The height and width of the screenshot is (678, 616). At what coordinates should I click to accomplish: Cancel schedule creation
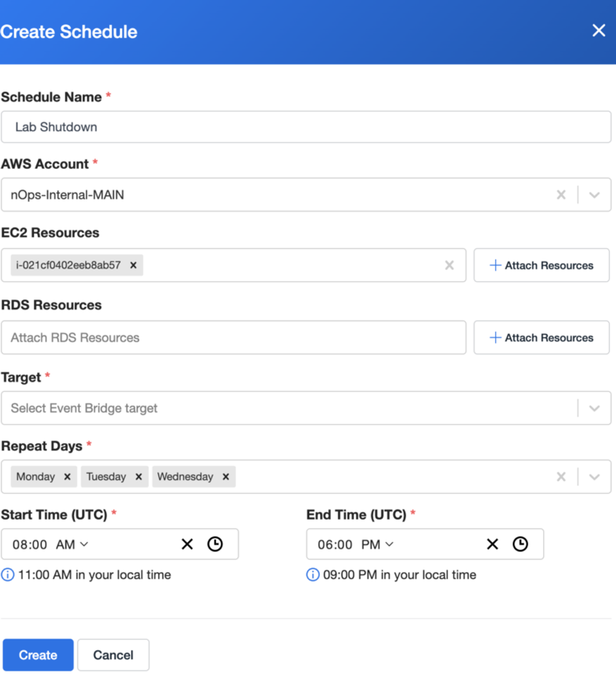pyautogui.click(x=113, y=655)
